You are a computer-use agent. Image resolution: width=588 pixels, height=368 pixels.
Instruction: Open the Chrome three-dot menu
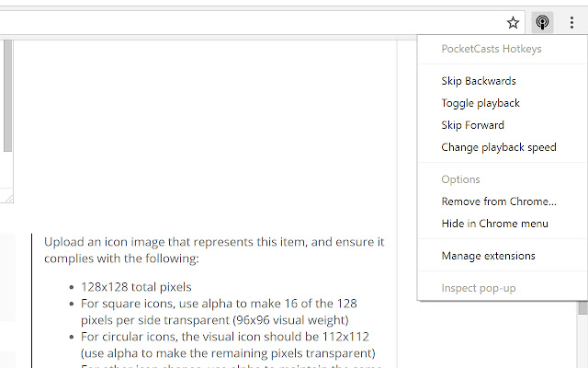(571, 22)
